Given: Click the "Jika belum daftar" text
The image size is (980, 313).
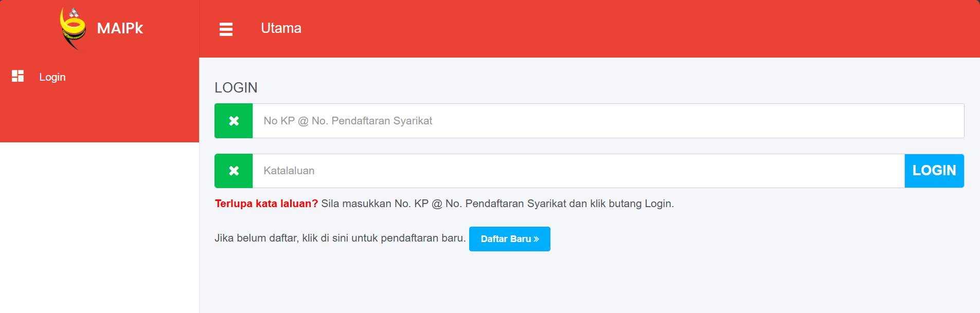Looking at the screenshot, I should click(x=340, y=238).
